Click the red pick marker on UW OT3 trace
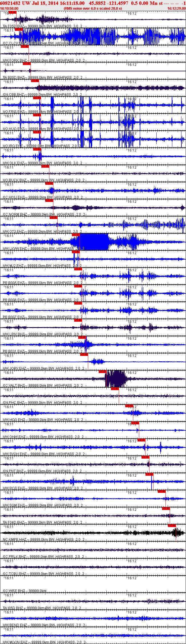The width and height of the screenshot is (186, 644). pyautogui.click(x=54, y=218)
